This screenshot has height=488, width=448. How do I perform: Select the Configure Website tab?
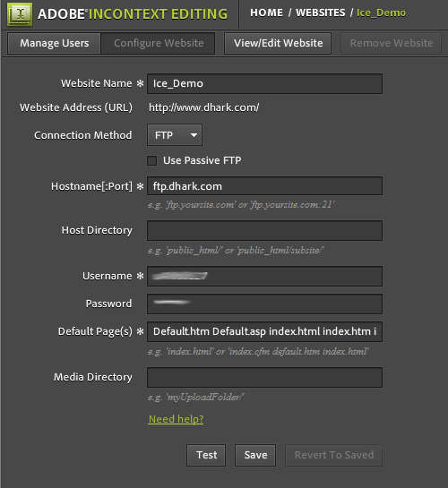click(159, 43)
